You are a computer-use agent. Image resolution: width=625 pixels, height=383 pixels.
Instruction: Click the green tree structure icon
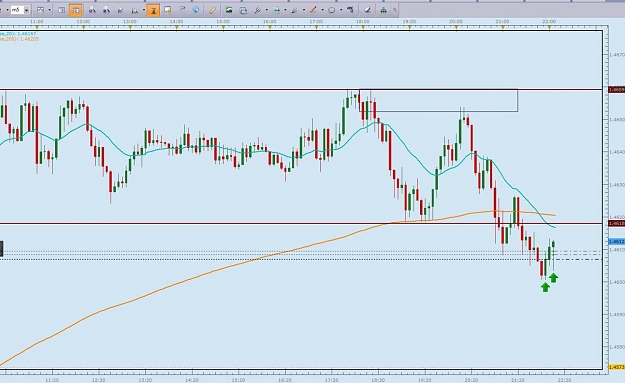(383, 10)
